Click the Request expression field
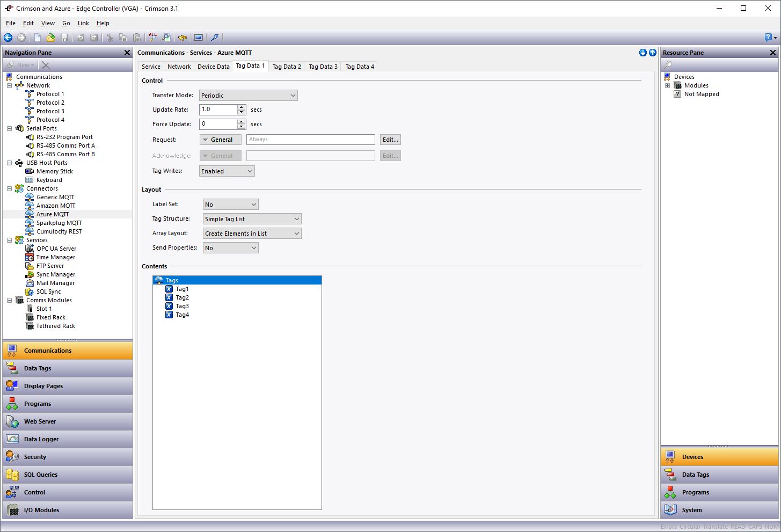Viewport: 781px width, 532px height. coord(311,140)
